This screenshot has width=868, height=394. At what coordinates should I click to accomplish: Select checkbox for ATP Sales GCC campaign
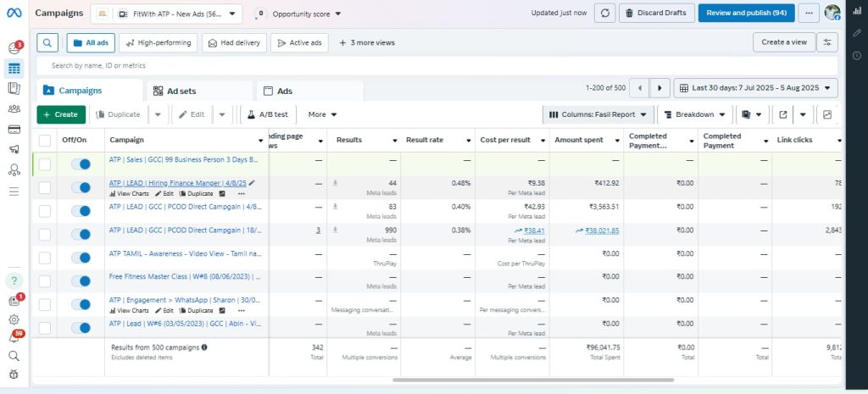(x=45, y=164)
